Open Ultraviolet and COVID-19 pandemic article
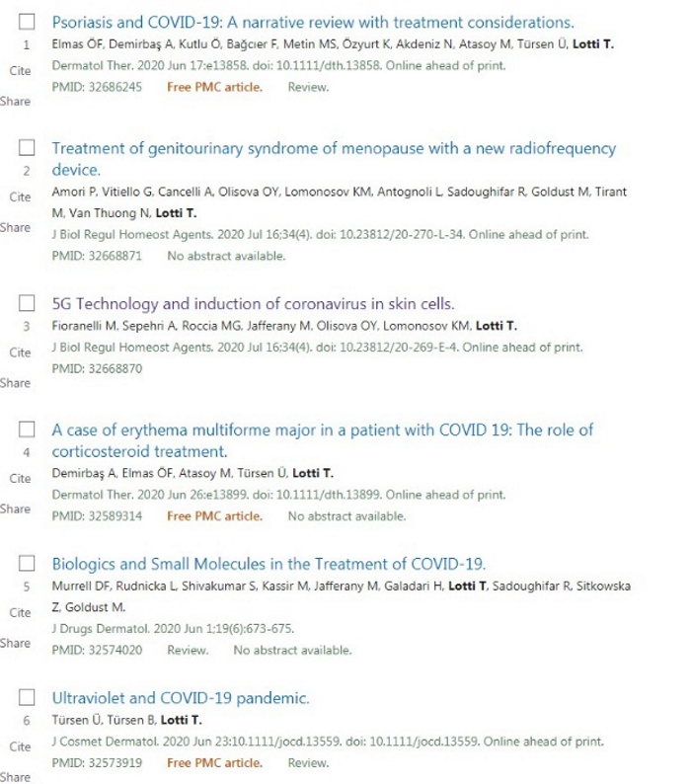The width and height of the screenshot is (691, 784). (x=181, y=698)
